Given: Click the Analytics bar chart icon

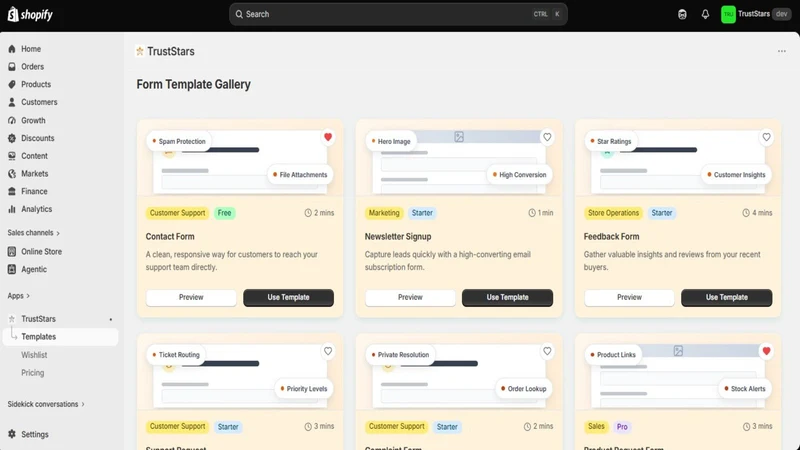Looking at the screenshot, I should [x=12, y=209].
